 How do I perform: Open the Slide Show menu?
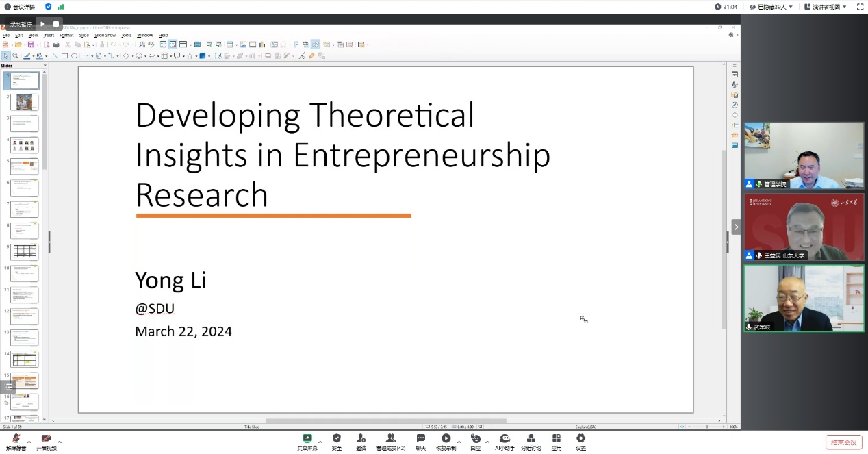click(105, 35)
